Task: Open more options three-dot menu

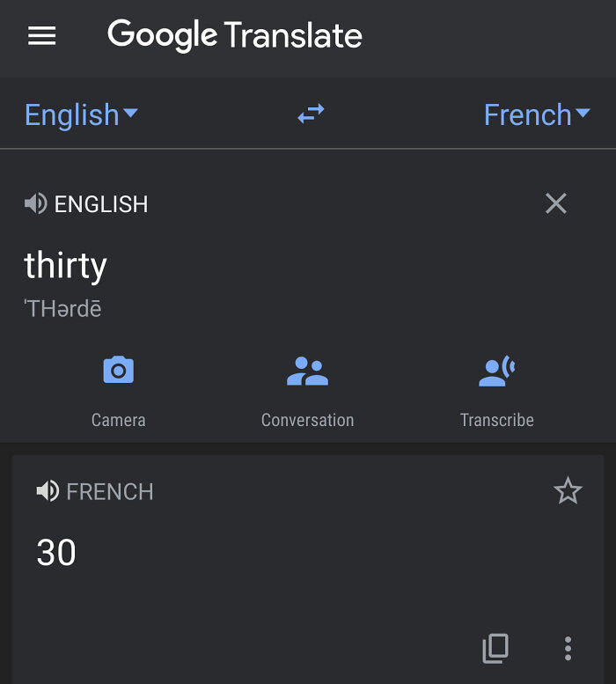Action: 568,648
